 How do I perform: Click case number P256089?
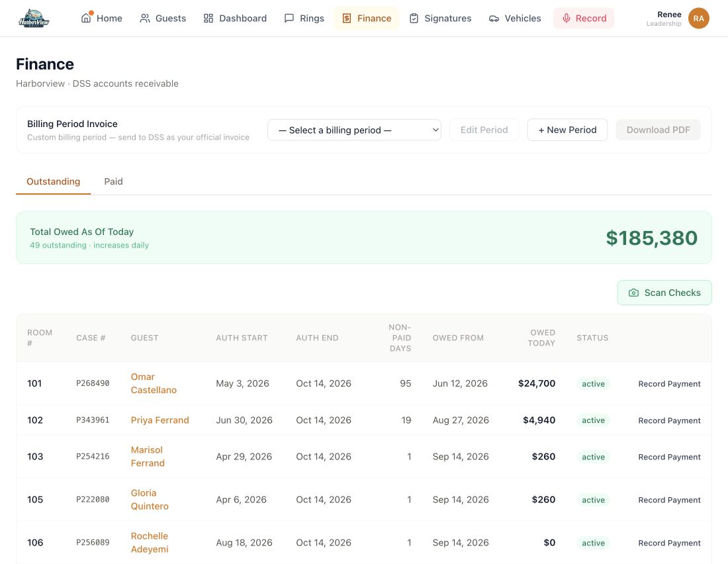pos(93,543)
